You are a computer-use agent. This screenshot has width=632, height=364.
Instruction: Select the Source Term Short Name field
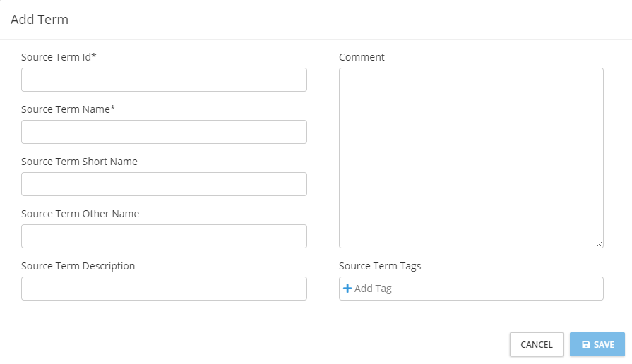click(164, 184)
